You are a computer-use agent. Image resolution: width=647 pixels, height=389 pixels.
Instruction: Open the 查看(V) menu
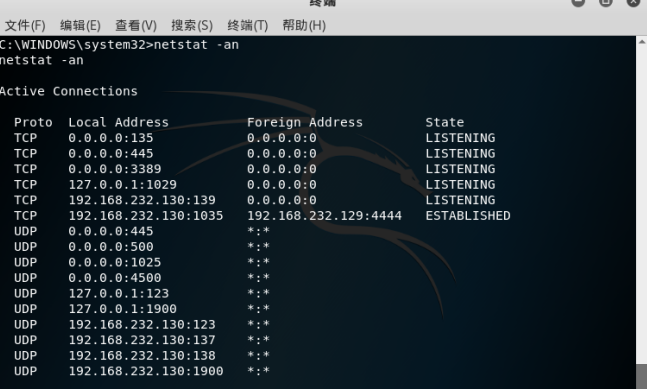(136, 26)
